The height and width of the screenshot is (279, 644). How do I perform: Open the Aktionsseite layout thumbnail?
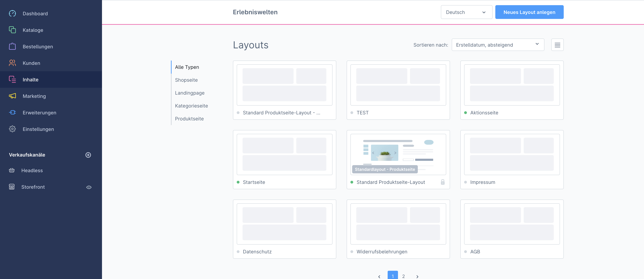click(512, 85)
